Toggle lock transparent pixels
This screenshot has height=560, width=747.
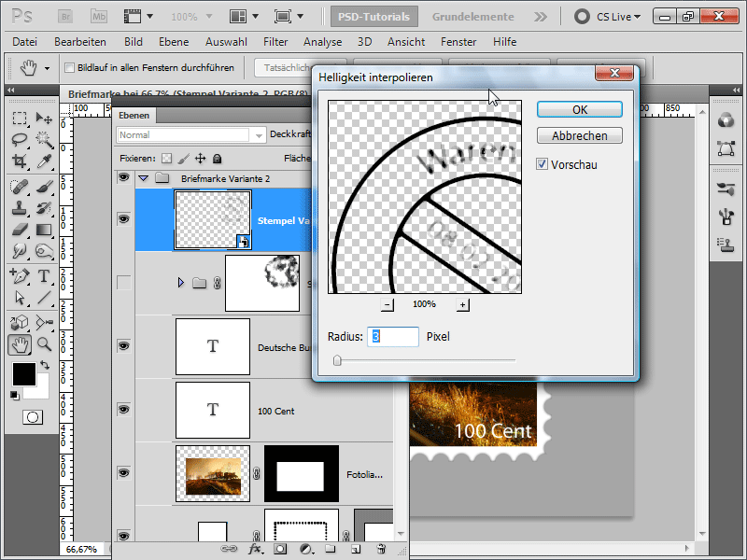click(x=166, y=158)
